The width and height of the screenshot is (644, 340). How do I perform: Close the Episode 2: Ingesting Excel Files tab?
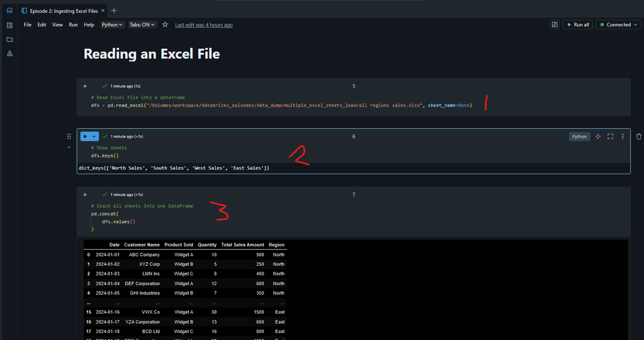pyautogui.click(x=102, y=10)
